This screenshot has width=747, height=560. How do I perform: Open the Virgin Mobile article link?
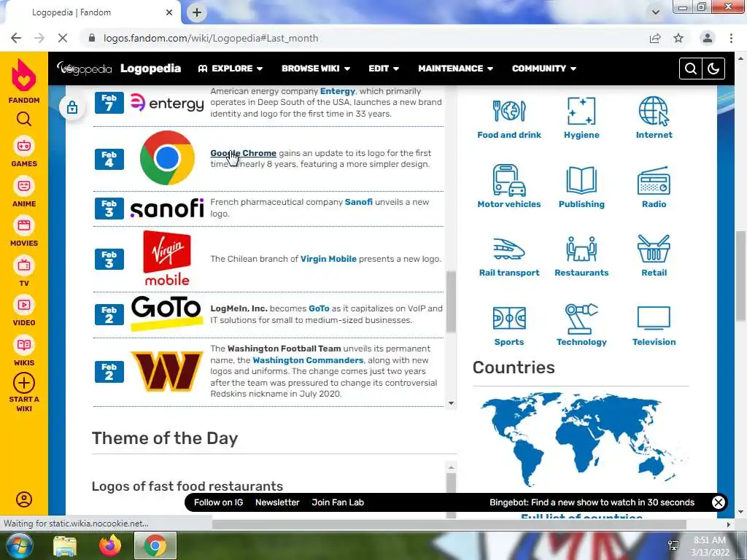click(328, 259)
